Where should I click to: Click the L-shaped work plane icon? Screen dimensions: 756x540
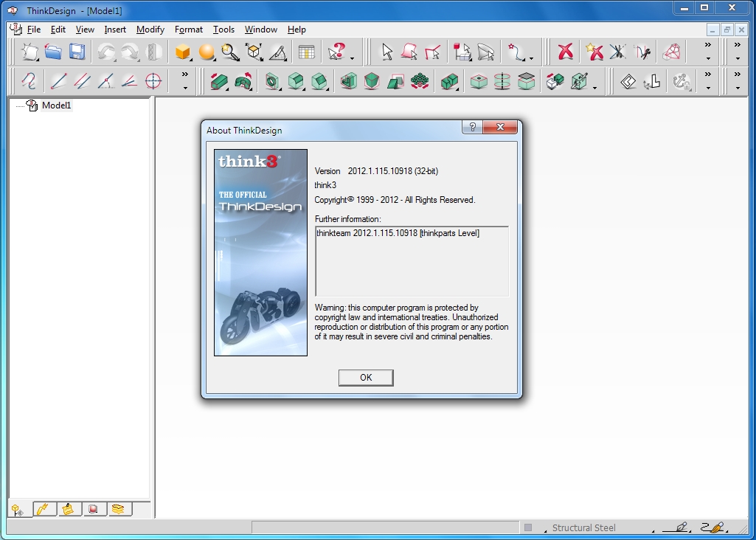(651, 81)
